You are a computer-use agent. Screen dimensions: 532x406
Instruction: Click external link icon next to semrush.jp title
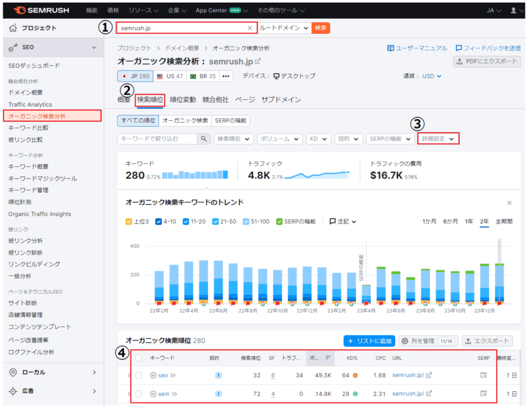pos(258,61)
